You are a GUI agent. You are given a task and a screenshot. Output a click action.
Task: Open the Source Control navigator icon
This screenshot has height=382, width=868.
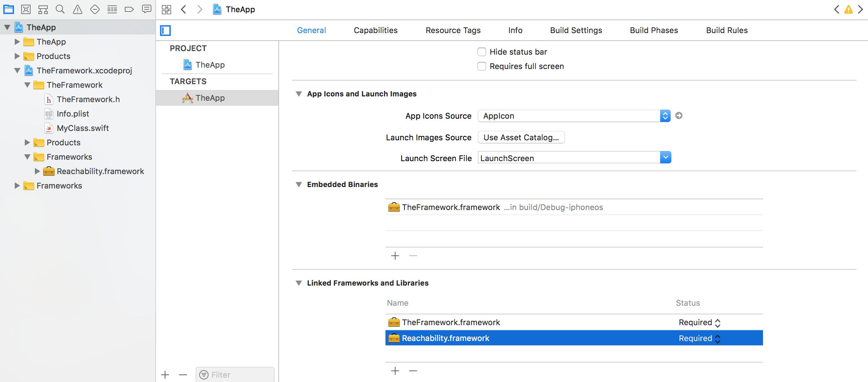pos(26,9)
